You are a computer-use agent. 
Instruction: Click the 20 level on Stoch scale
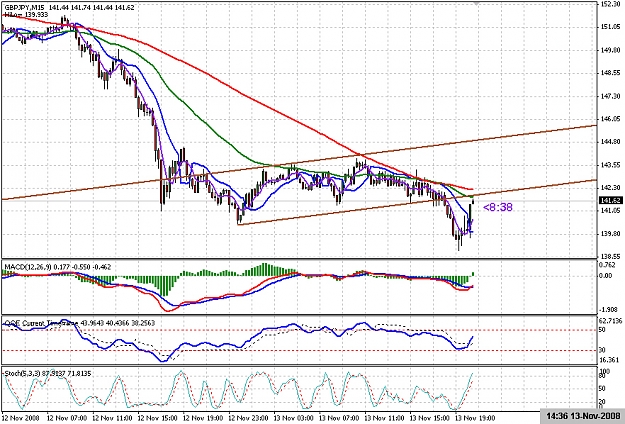[x=602, y=402]
